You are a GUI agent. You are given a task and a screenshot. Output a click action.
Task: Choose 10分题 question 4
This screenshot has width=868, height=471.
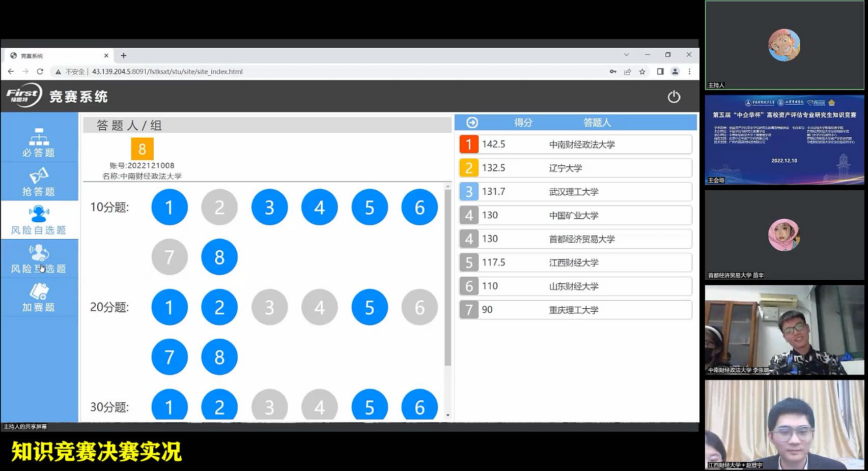pos(319,207)
